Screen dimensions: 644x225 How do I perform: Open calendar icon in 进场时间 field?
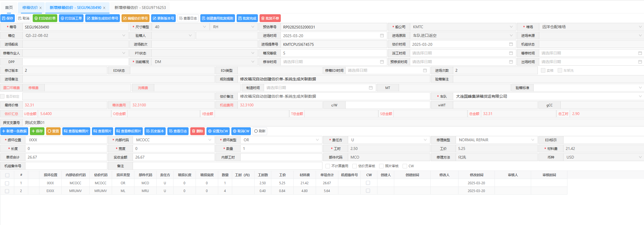(382, 36)
